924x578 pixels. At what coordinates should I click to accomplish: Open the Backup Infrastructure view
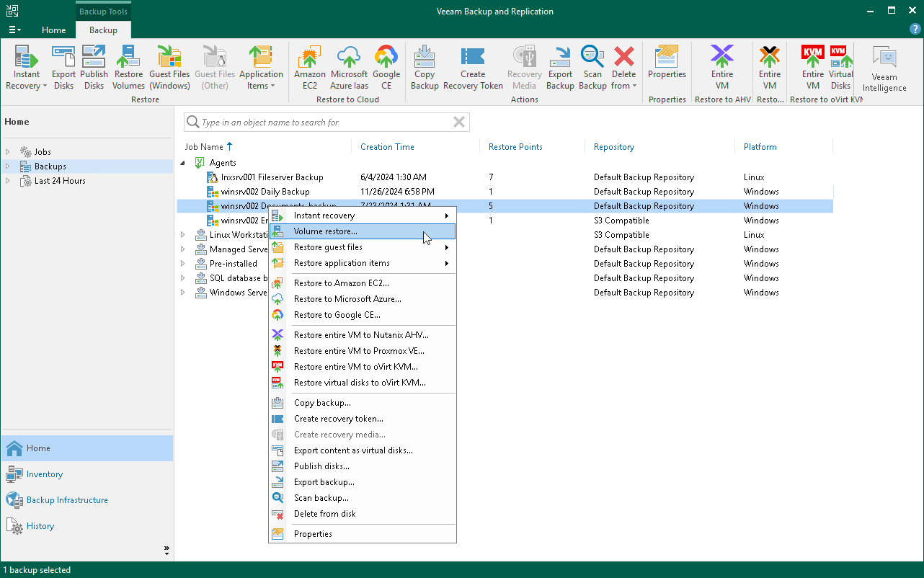pyautogui.click(x=67, y=499)
